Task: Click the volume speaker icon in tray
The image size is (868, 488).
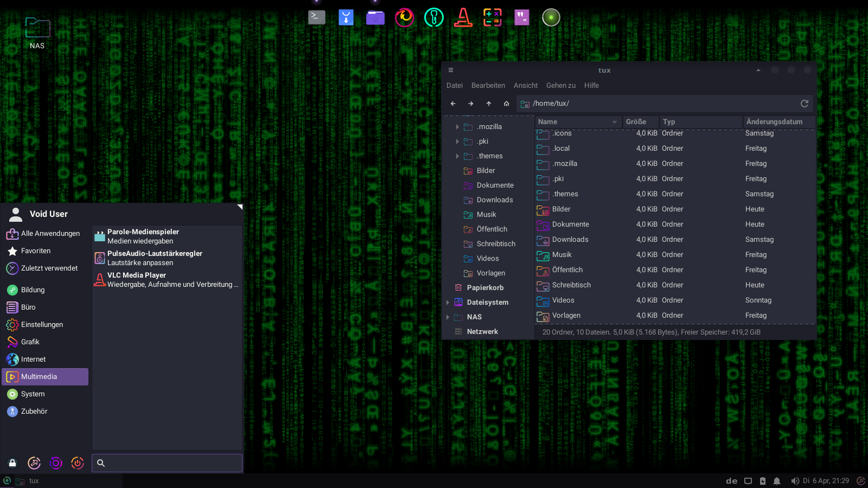Action: (795, 481)
